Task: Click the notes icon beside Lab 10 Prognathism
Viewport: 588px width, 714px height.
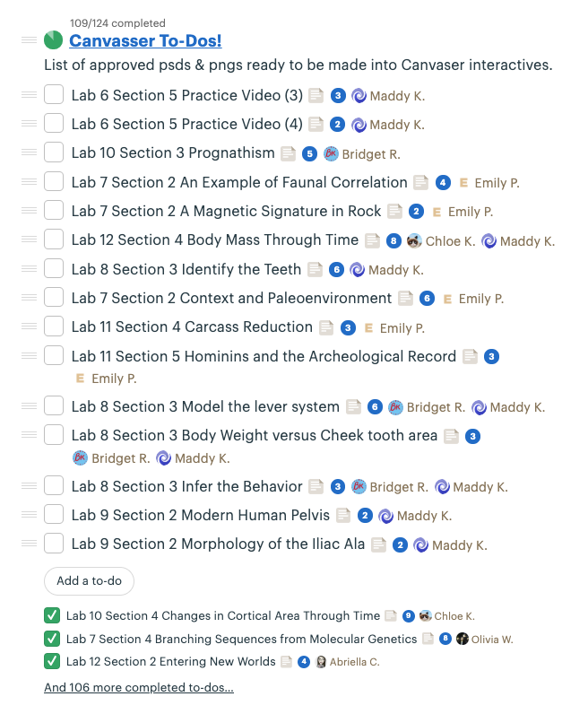Action: coord(288,153)
